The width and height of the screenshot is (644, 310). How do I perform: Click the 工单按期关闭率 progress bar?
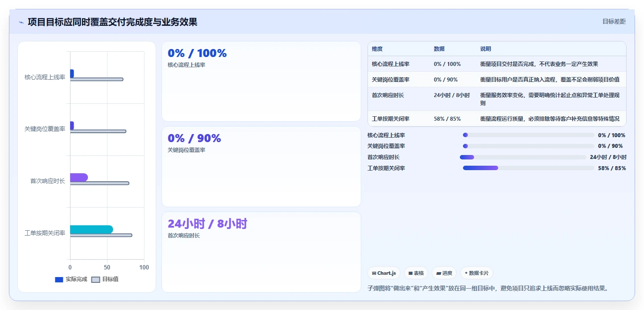(528, 168)
